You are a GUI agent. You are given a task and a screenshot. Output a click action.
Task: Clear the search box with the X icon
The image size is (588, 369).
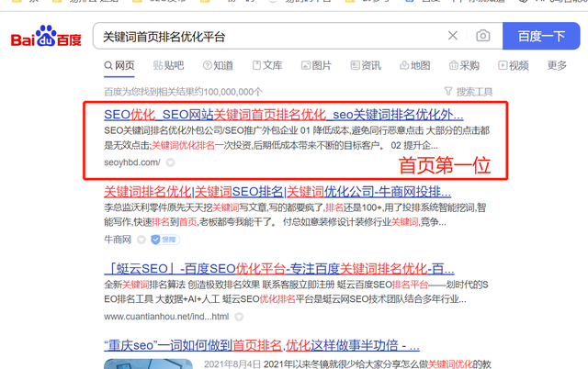[x=453, y=36]
